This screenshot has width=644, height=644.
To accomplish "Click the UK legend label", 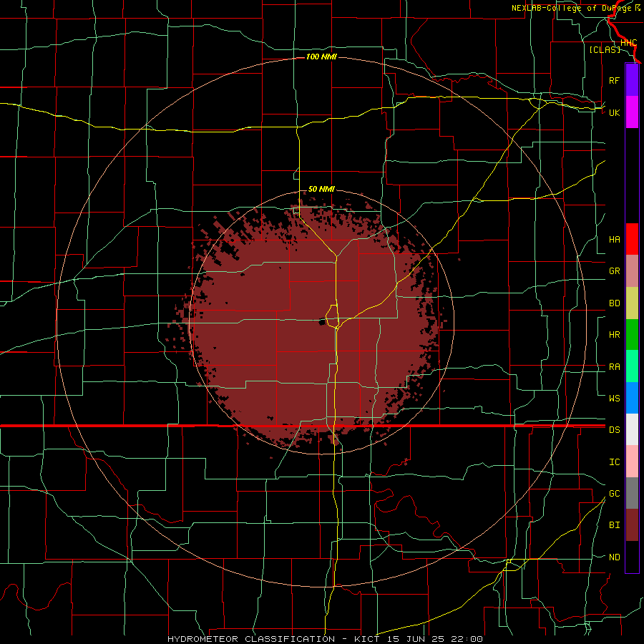I will tap(615, 112).
